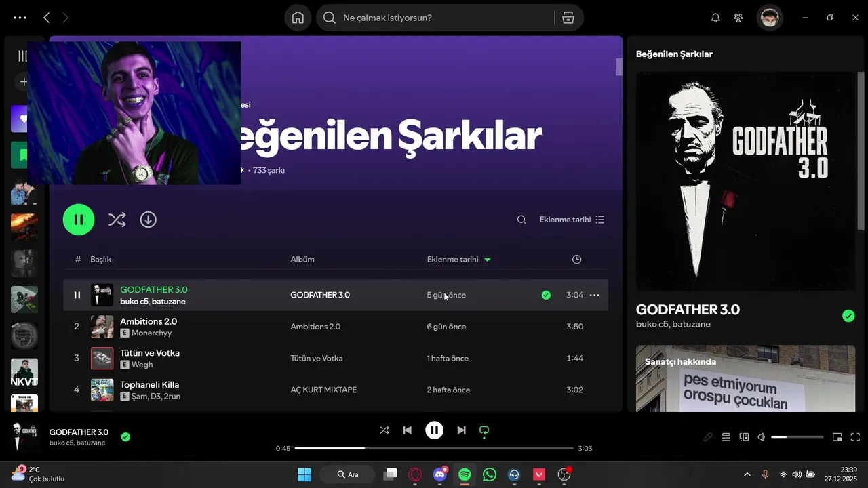Open the Browse icon in search bar

click(568, 18)
